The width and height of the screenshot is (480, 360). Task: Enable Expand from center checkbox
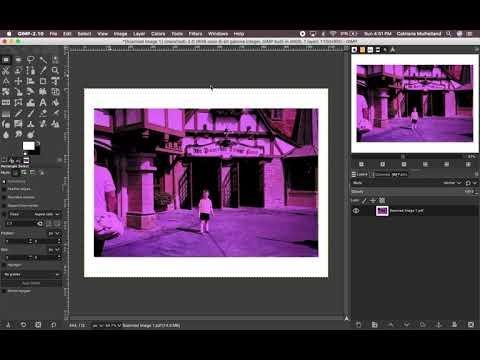point(4,206)
